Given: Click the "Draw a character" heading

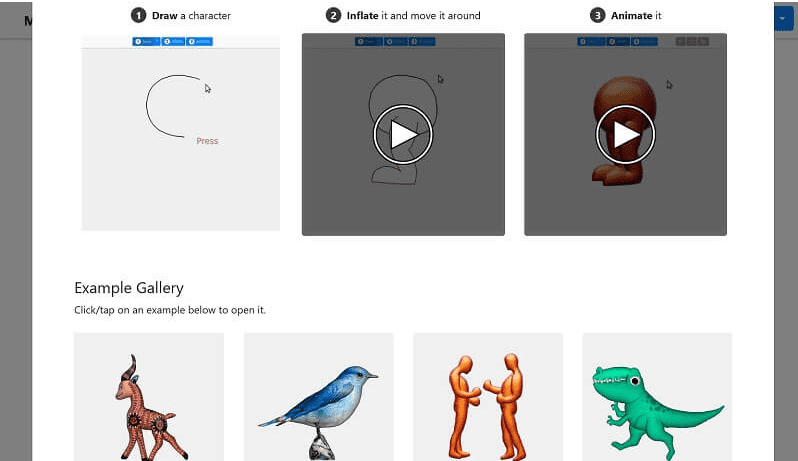Looking at the screenshot, I should [191, 16].
